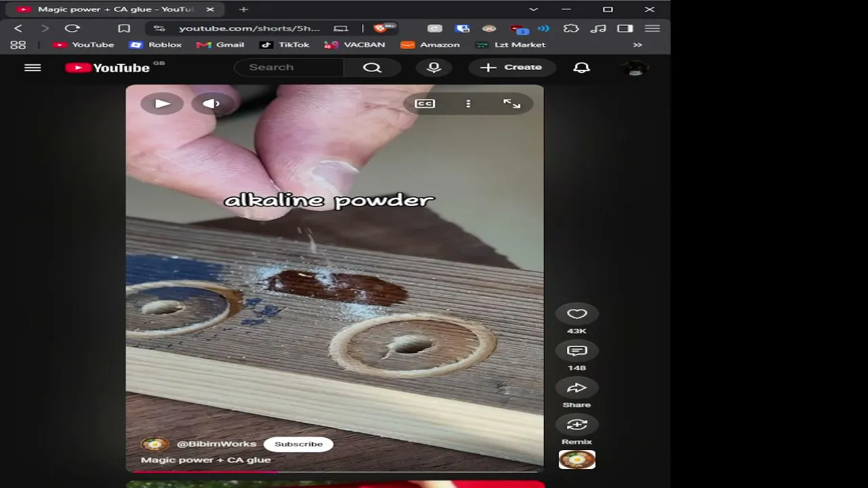Open the media control music note icon
The width and height of the screenshot is (868, 488).
point(598,28)
